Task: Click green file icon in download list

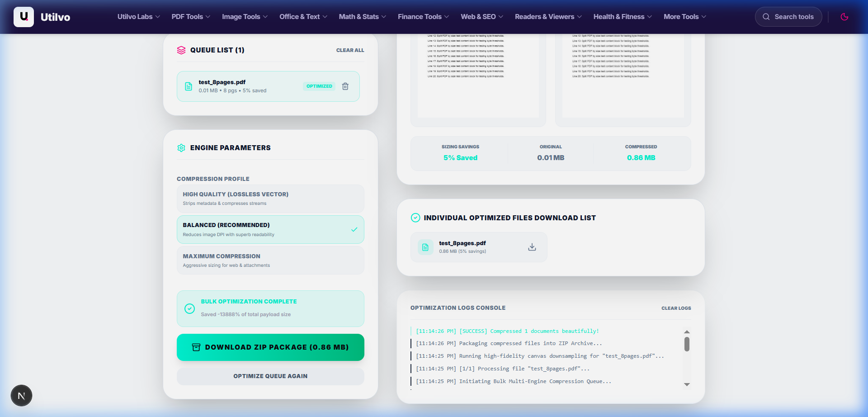Action: pos(425,247)
